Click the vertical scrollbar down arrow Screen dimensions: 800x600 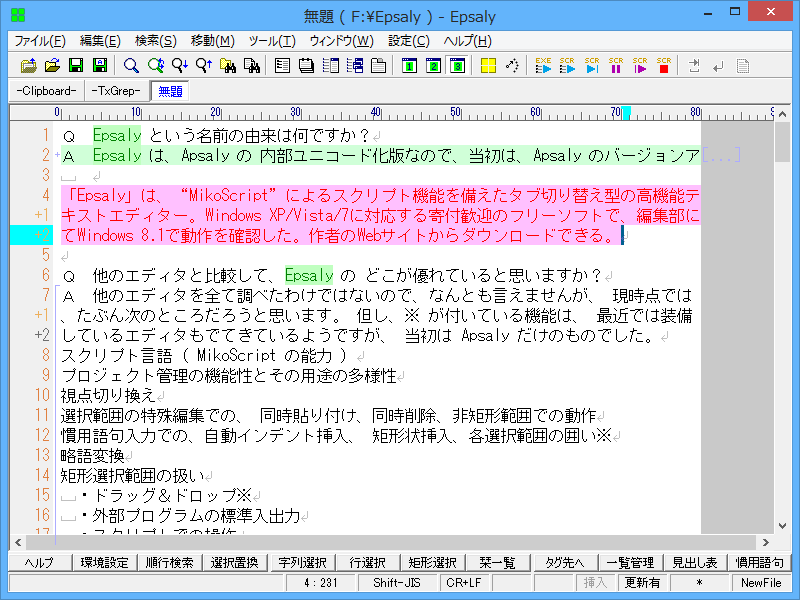[785, 524]
